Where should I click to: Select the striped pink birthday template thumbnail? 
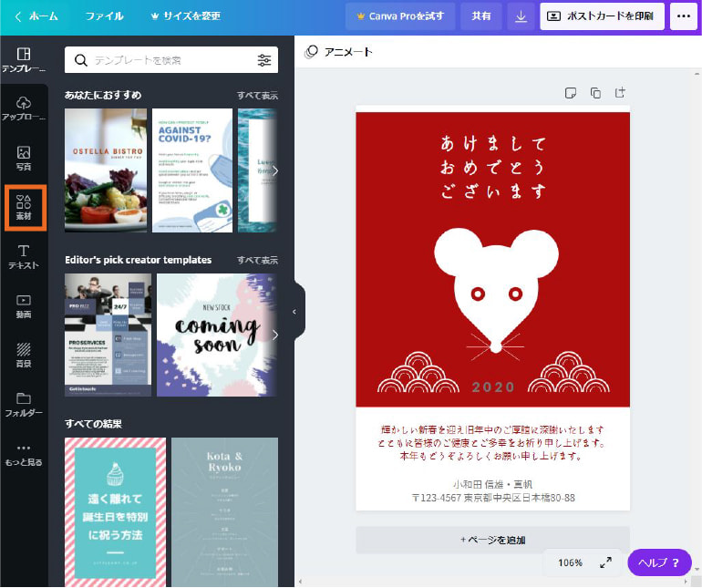[x=116, y=511]
